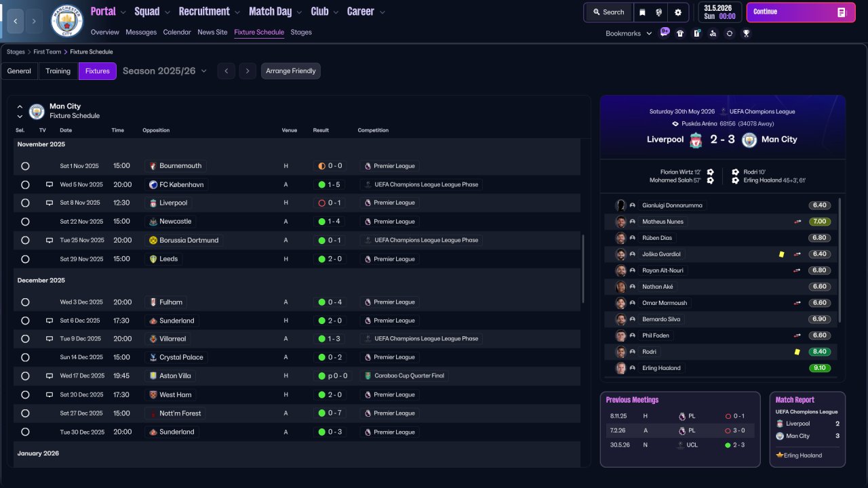The height and width of the screenshot is (488, 868).
Task: Open the 7.2.26 previous meeting row
Action: (680, 430)
